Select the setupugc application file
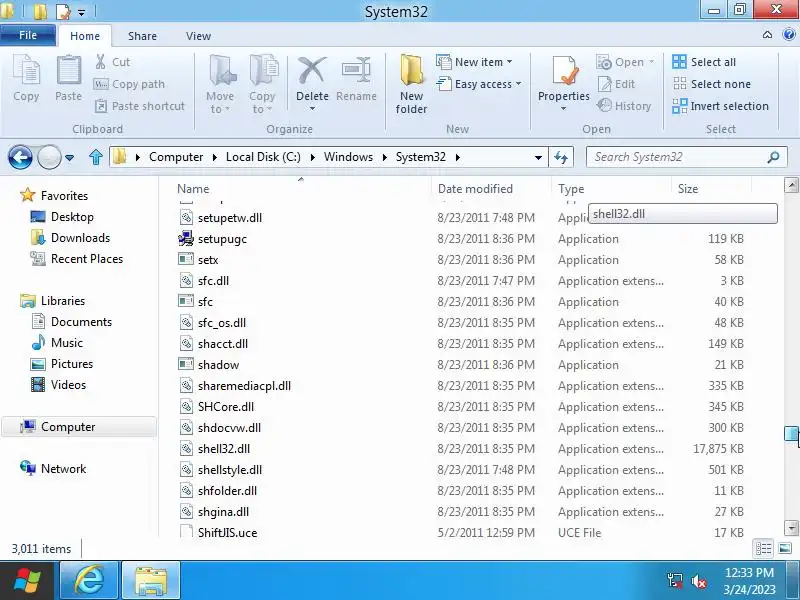The height and width of the screenshot is (600, 800). click(x=462, y=239)
